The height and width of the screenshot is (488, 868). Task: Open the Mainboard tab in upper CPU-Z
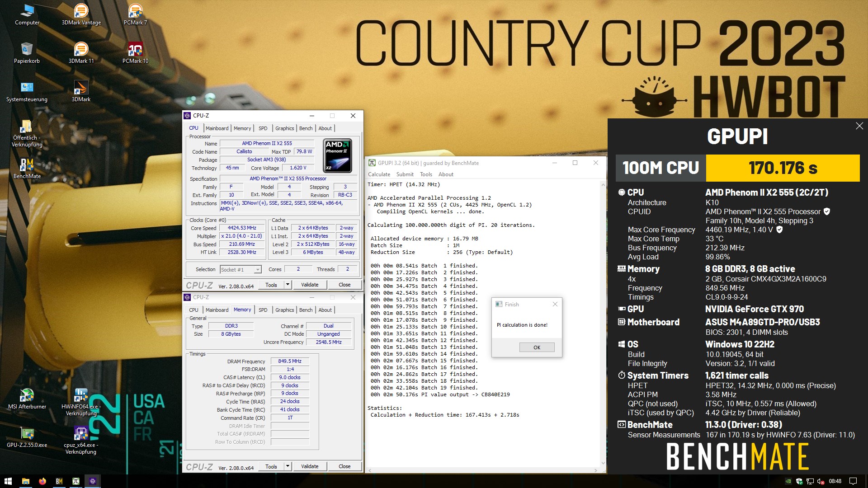[x=217, y=128]
